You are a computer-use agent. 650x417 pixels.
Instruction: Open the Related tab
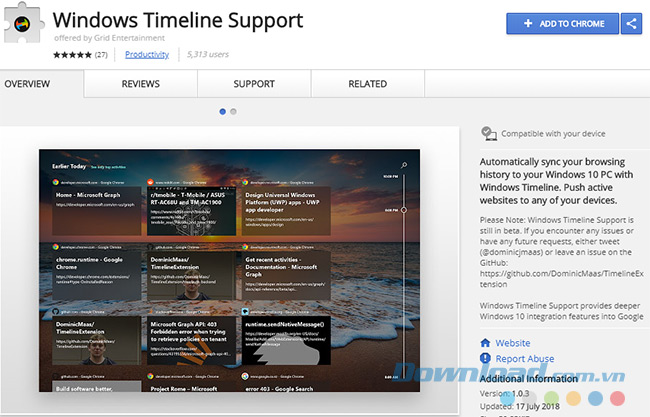368,84
